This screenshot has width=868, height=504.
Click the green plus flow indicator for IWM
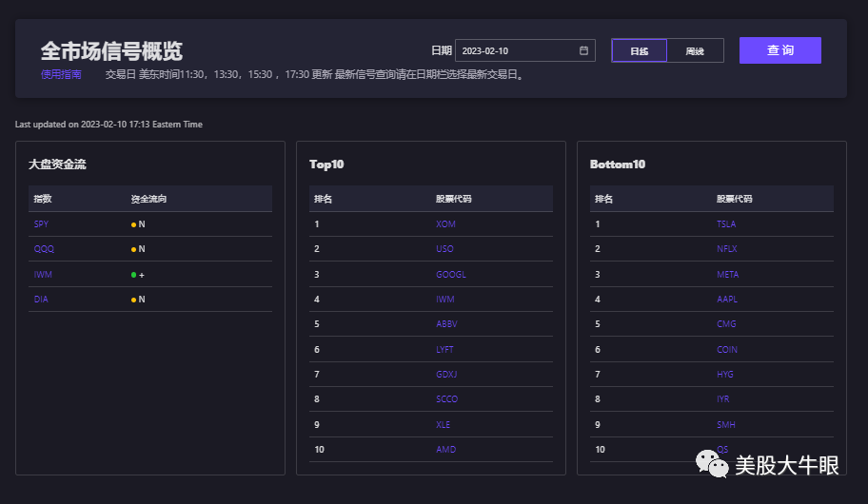[137, 275]
